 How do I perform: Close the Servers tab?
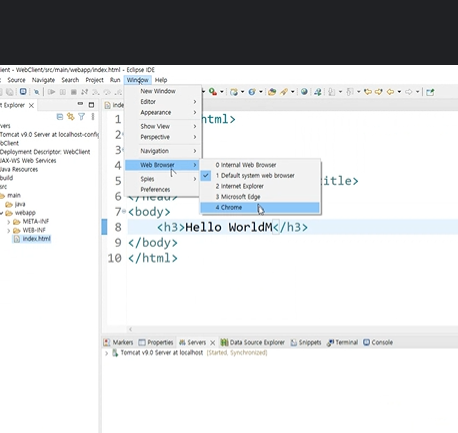[x=212, y=343]
